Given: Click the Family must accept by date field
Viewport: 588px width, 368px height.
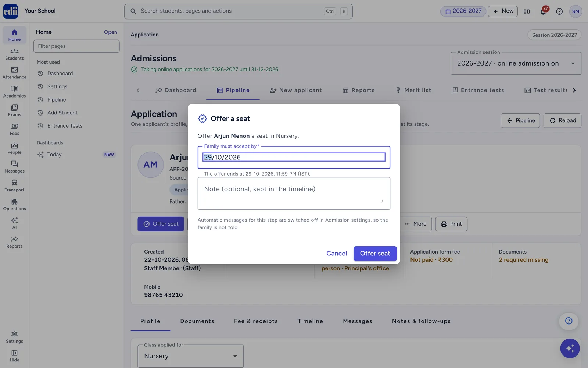Looking at the screenshot, I should point(294,157).
